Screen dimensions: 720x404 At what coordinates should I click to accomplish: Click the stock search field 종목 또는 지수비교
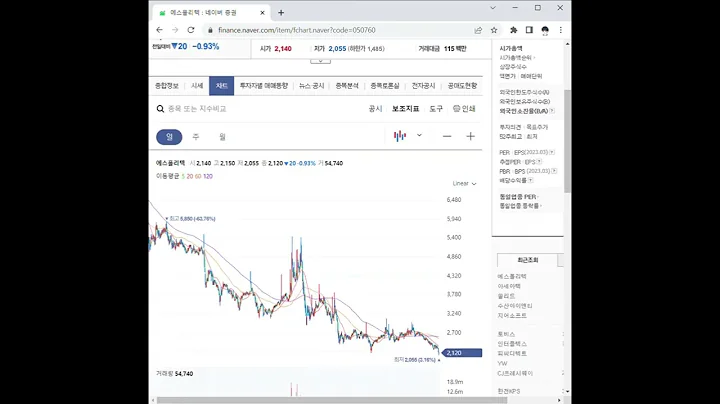[197, 109]
